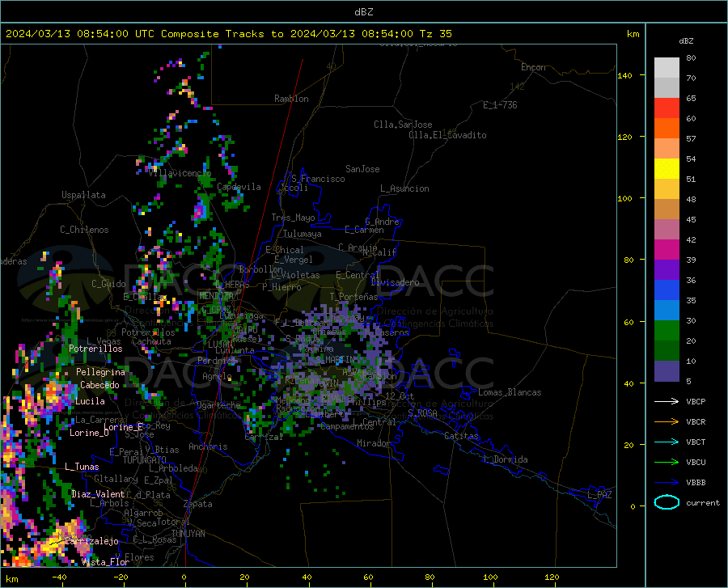Click the 'Encon' map label

[x=533, y=67]
